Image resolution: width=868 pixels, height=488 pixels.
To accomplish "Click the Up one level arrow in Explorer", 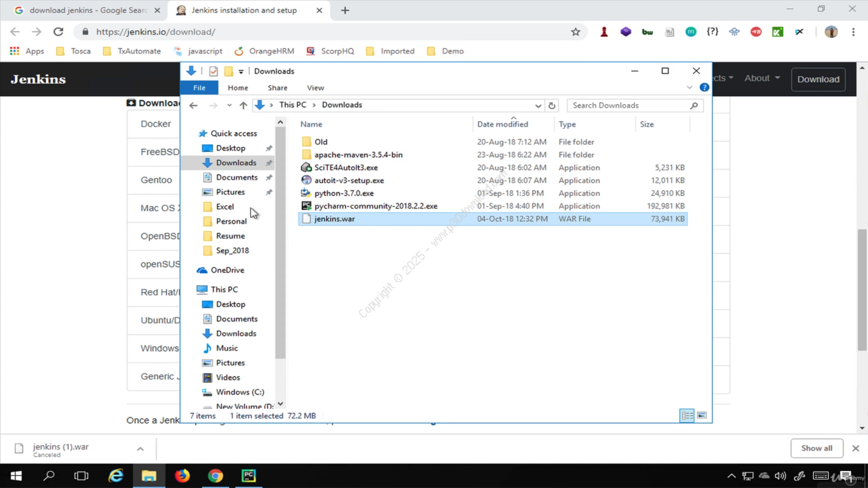I will [243, 105].
